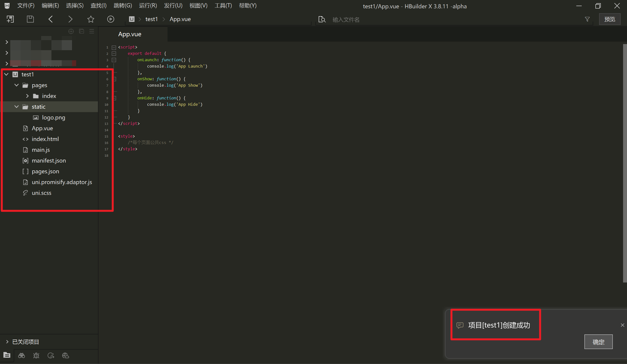627x364 pixels.
Task: Click the bookmark star icon
Action: tap(91, 19)
